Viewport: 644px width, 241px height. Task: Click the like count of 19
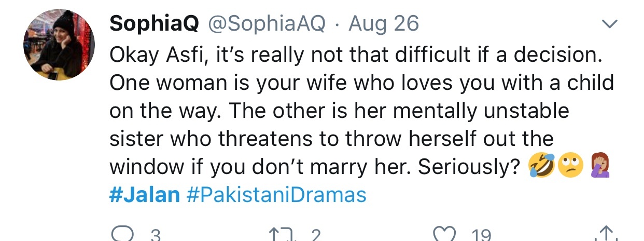pyautogui.click(x=481, y=236)
